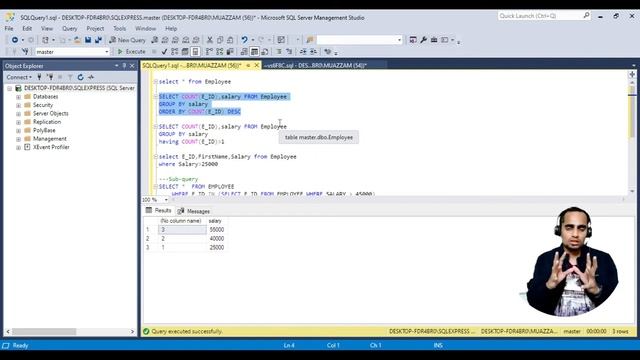Click Connect Object Explorer plug icon

39,77
